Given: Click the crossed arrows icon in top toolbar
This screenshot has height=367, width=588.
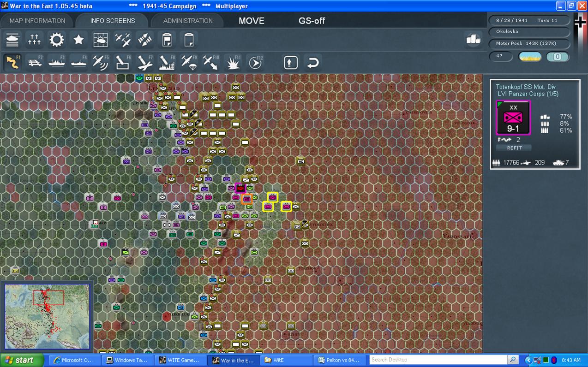Looking at the screenshot, I should pyautogui.click(x=145, y=40).
